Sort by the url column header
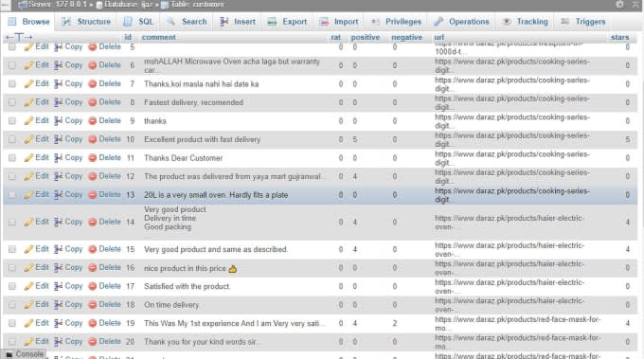 (439, 37)
